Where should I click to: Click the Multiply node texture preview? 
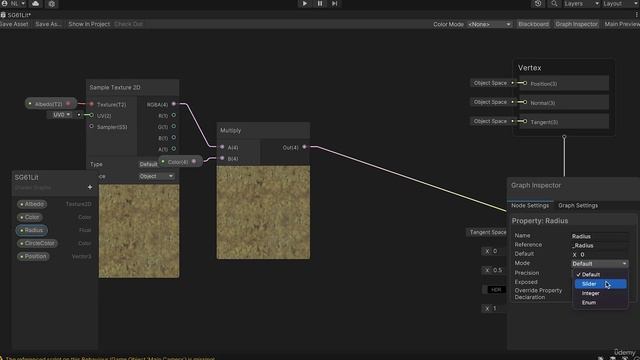coord(263,212)
